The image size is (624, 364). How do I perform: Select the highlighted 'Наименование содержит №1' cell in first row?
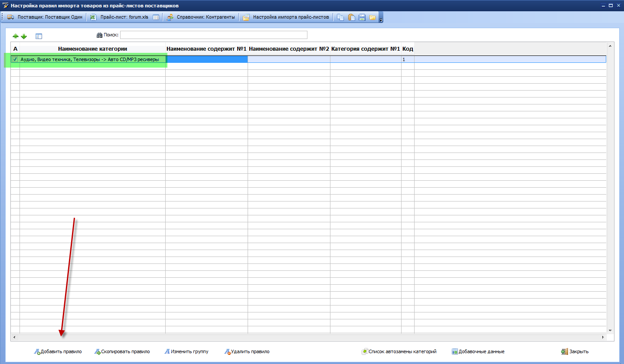click(x=206, y=59)
